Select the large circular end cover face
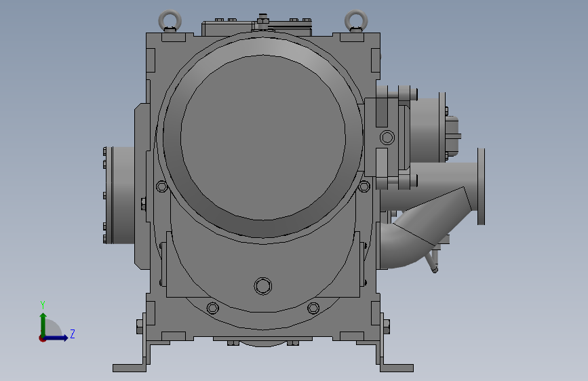The image size is (588, 381). (x=263, y=138)
